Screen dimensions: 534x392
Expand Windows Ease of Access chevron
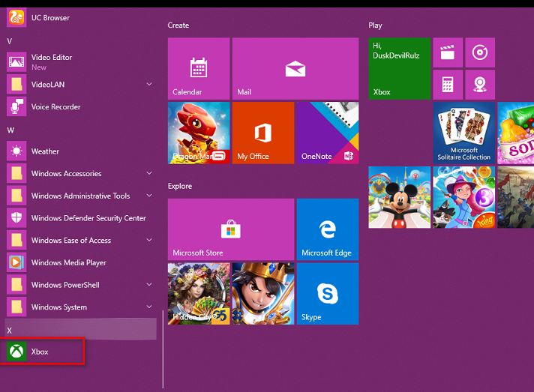[149, 240]
